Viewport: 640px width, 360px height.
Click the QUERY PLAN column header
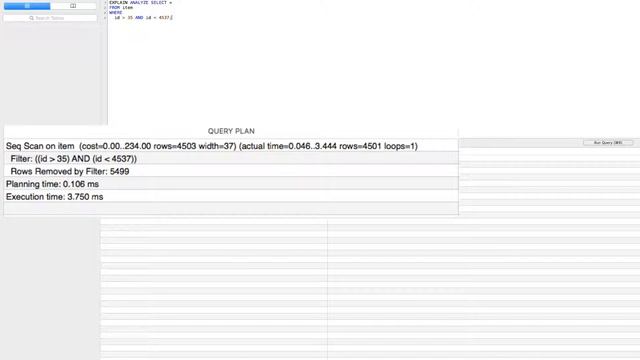(231, 131)
